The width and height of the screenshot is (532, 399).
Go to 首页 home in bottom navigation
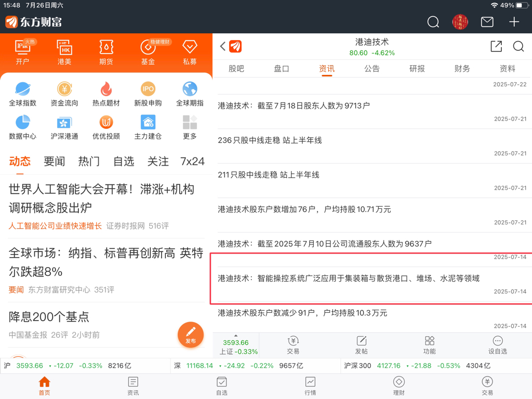[x=45, y=386]
